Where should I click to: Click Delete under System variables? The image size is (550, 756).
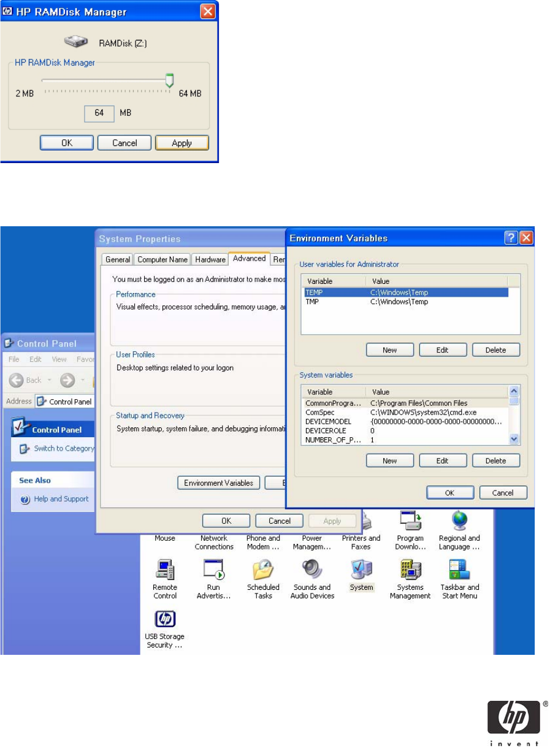(x=496, y=460)
